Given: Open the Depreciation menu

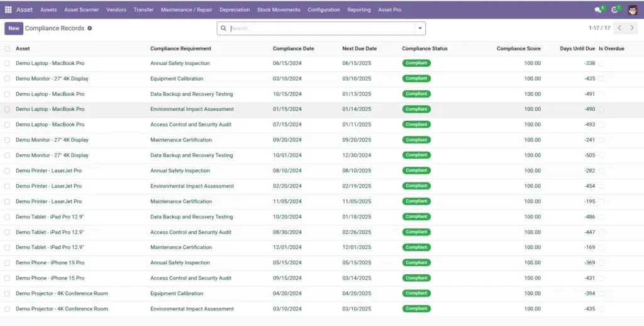Looking at the screenshot, I should click(x=235, y=9).
